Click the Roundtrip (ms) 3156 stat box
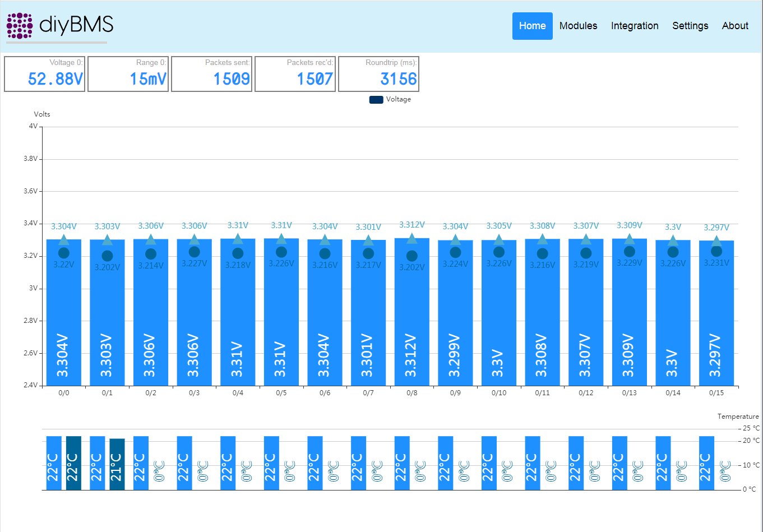 tap(378, 73)
